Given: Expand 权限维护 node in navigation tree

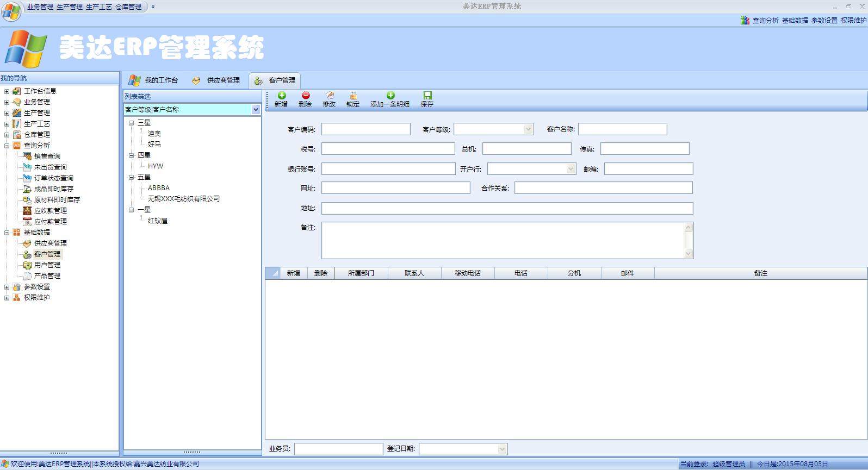Looking at the screenshot, I should coord(7,298).
